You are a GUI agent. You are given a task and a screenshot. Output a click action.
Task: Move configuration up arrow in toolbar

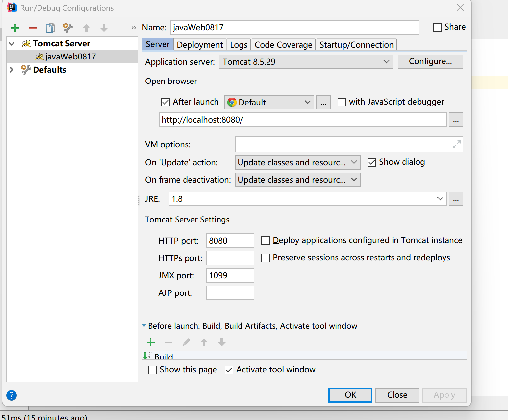(86, 28)
